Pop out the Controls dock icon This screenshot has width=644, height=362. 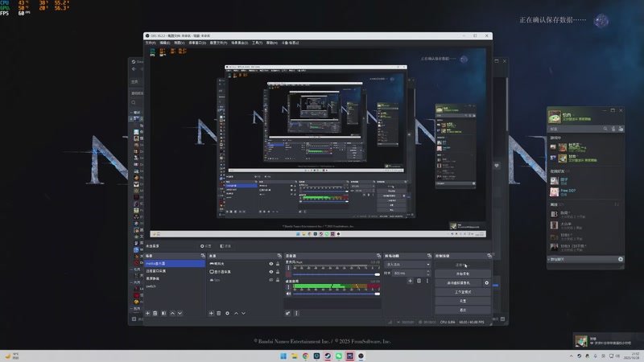tap(489, 256)
